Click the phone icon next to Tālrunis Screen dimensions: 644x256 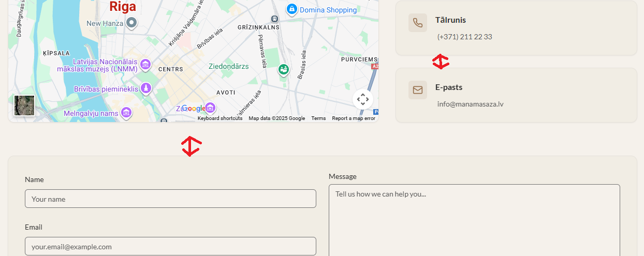tap(417, 23)
